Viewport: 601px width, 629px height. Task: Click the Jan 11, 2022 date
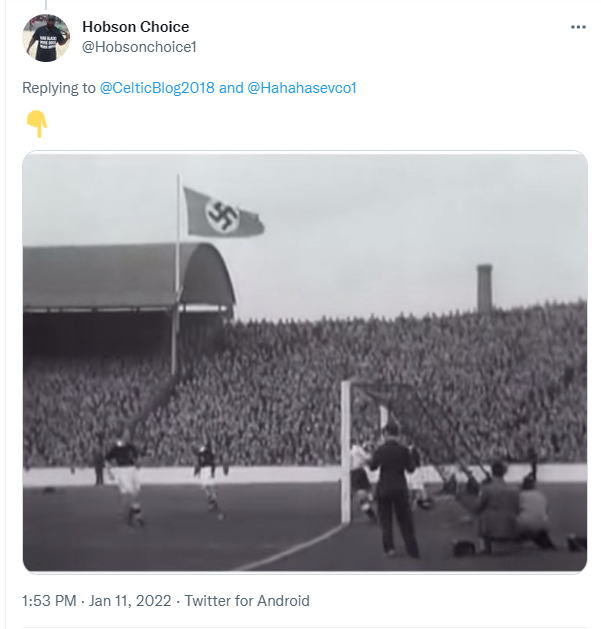pyautogui.click(x=130, y=601)
